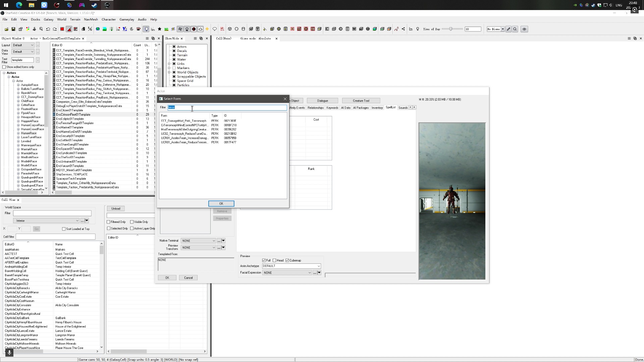This screenshot has height=362, width=644.
Task: Open the Gameplay menu
Action: click(126, 19)
